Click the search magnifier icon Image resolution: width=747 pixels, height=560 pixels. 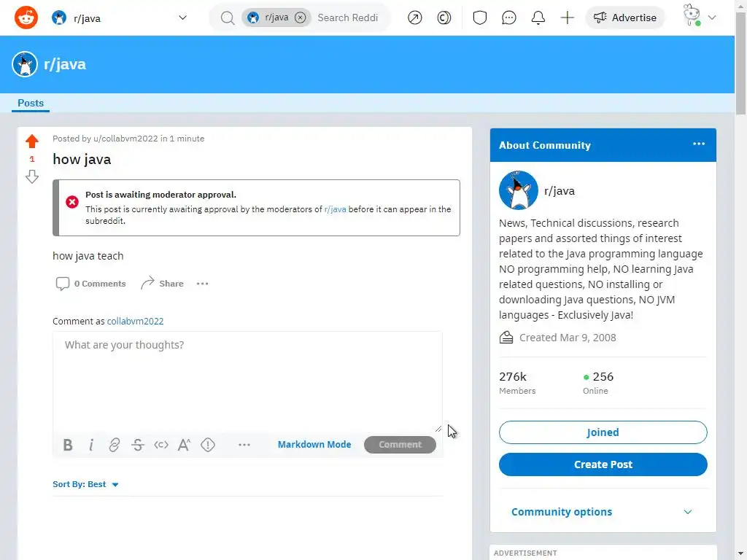click(x=228, y=18)
